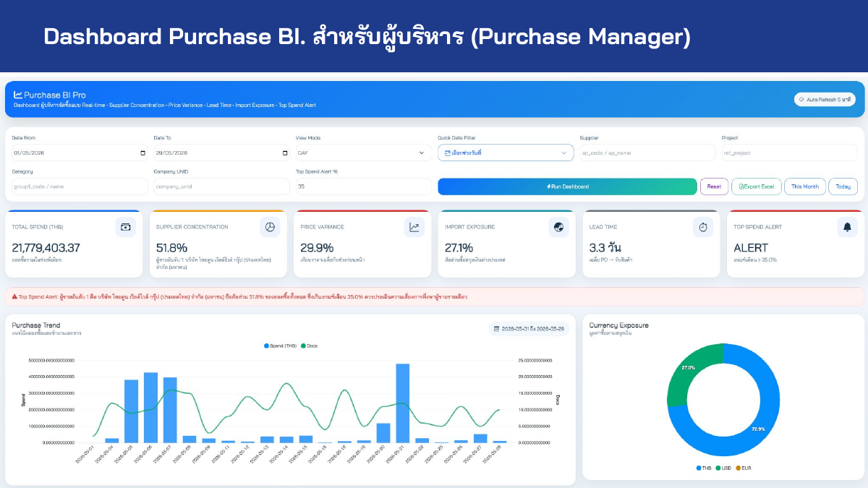Viewport: 868px width, 488px height.
Task: Run the dashboard with Run Dashboard button
Action: click(x=567, y=187)
